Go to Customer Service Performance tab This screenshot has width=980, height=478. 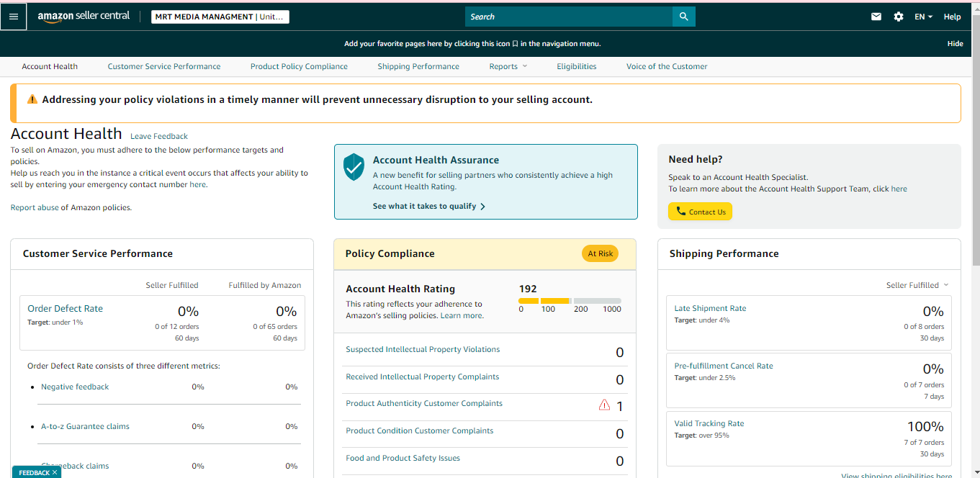click(164, 66)
